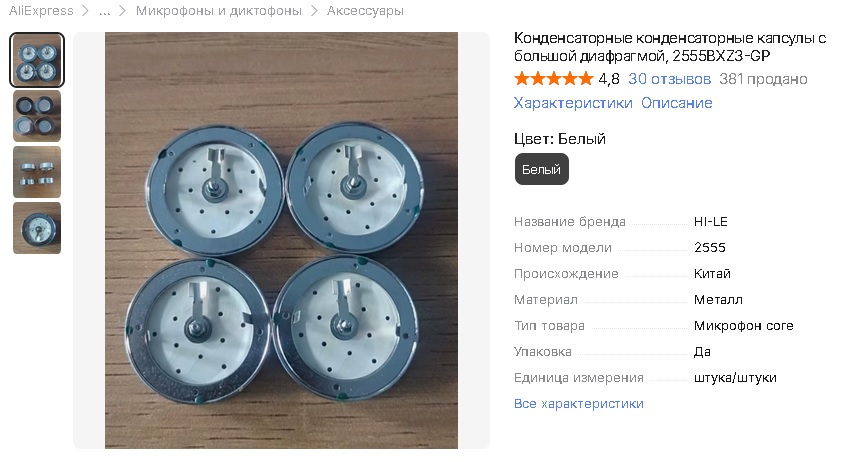Click the main product photo of capsules
Image resolution: width=843 pixels, height=462 pixels.
pos(281,240)
